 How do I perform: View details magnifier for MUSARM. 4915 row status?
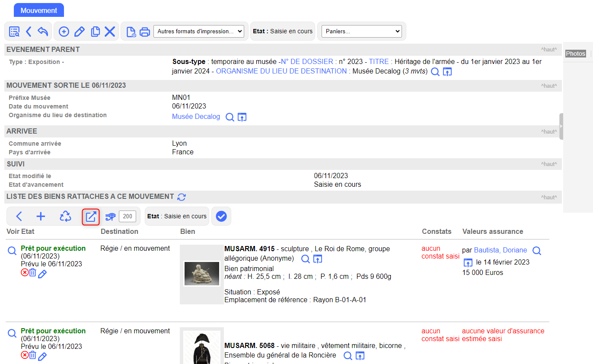point(12,250)
